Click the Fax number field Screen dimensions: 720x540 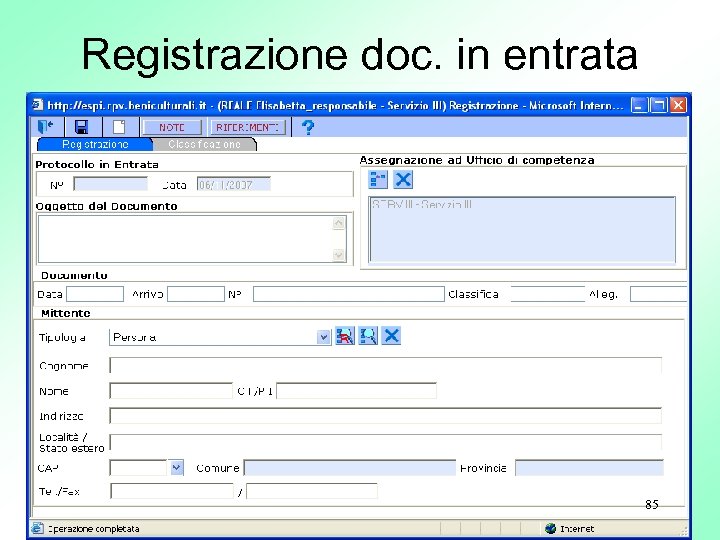point(312,491)
